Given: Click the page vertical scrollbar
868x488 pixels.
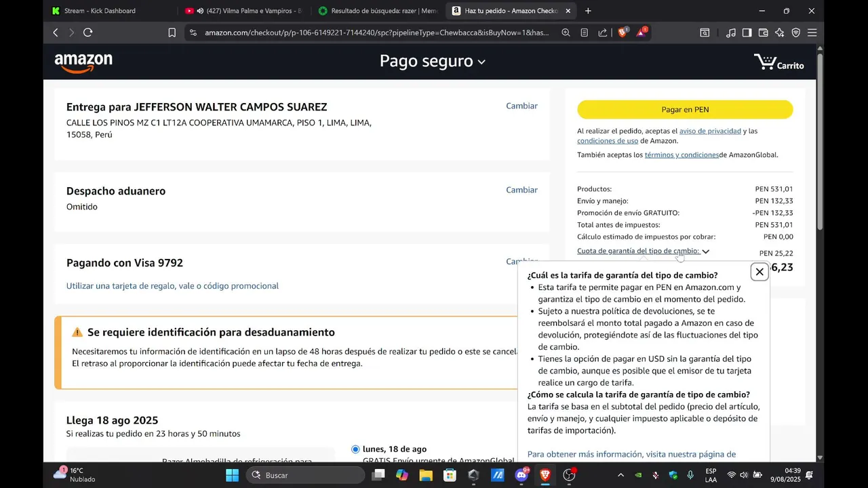Looking at the screenshot, I should coord(820,141).
